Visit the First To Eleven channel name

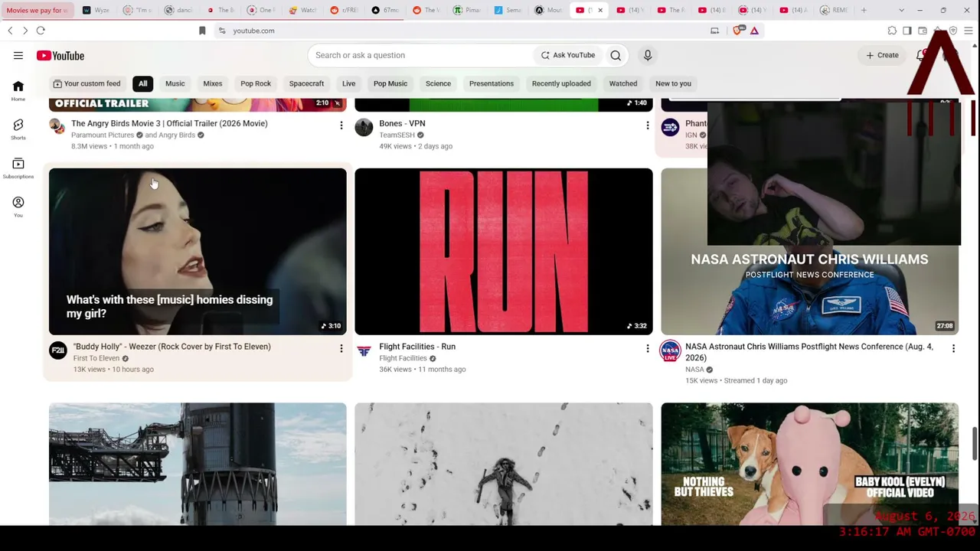[x=96, y=358]
